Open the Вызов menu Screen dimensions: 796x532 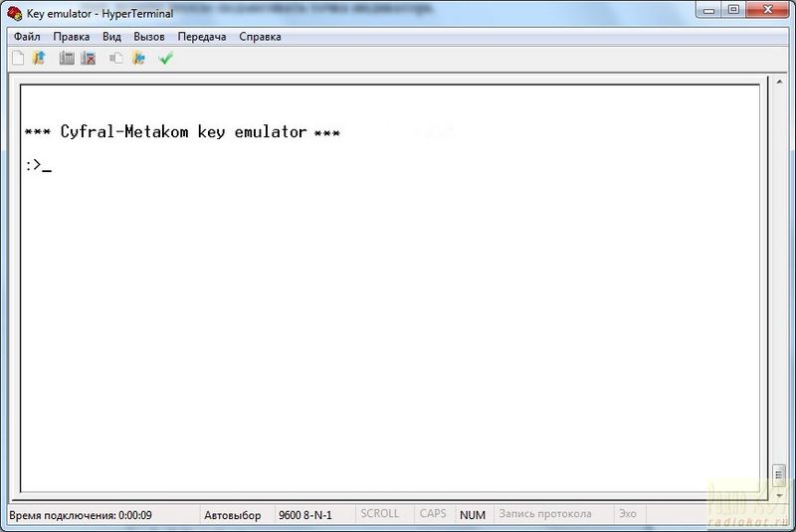149,37
